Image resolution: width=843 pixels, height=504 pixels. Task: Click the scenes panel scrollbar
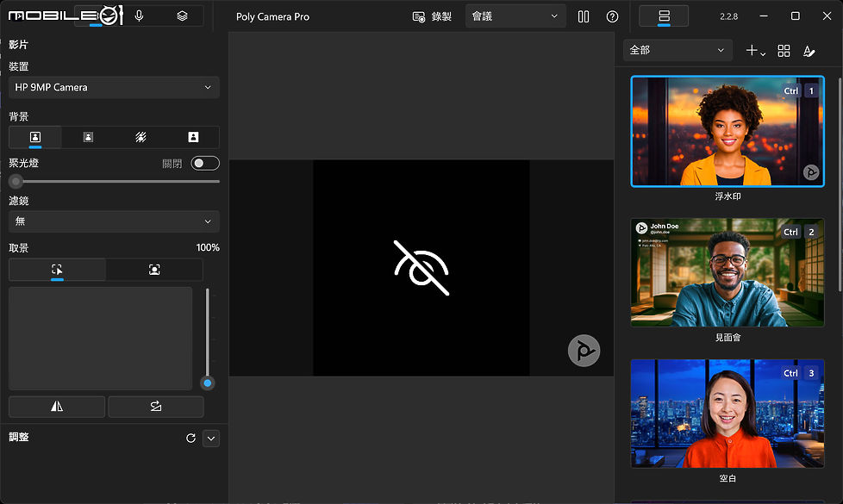[x=840, y=185]
